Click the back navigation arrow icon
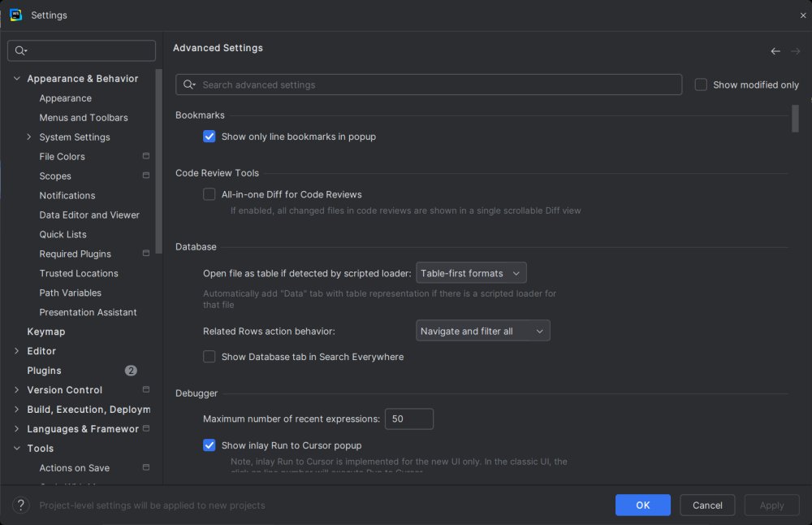This screenshot has width=812, height=525. point(775,51)
